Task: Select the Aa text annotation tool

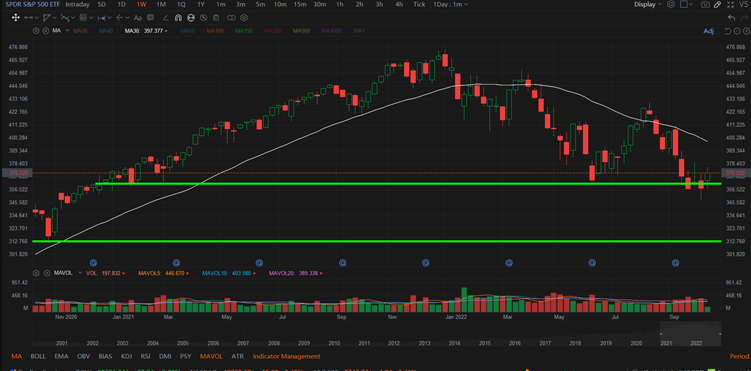Action: click(x=137, y=18)
